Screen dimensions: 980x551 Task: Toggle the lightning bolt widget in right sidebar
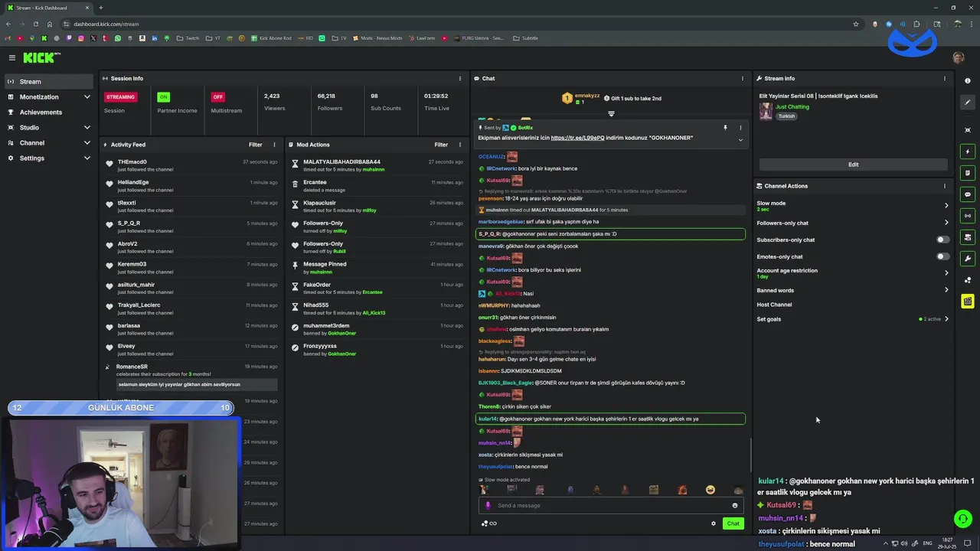[x=968, y=152]
